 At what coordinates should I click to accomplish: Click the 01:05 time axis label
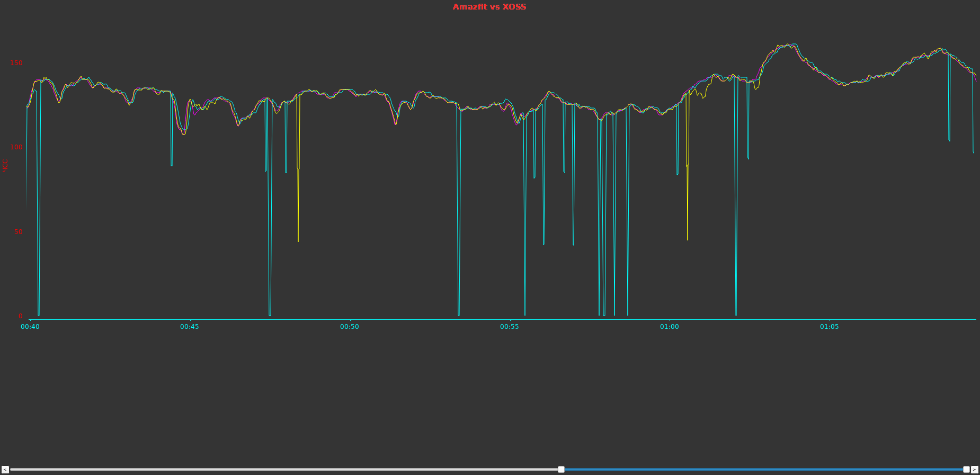830,327
